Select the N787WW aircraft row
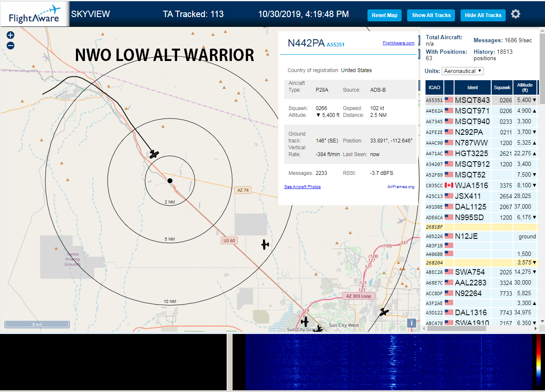This screenshot has height=392, width=545. [481, 143]
